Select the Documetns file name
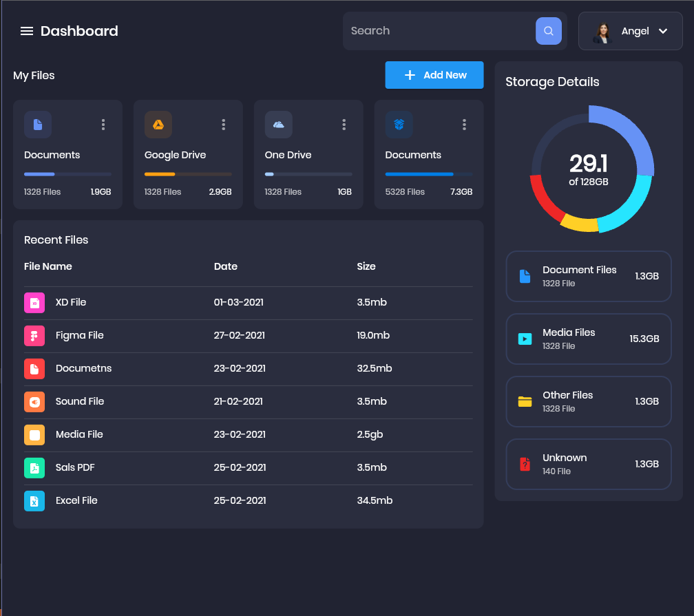The height and width of the screenshot is (616, 694). [x=84, y=368]
